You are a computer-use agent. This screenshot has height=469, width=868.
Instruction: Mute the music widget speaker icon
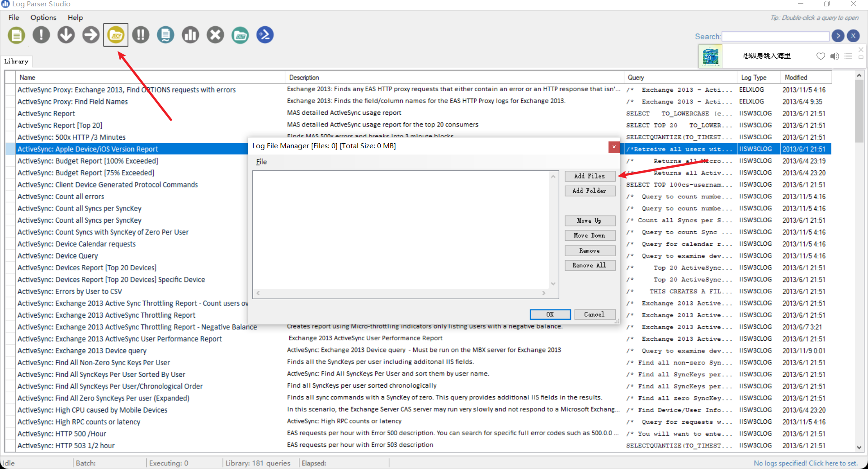click(x=835, y=56)
